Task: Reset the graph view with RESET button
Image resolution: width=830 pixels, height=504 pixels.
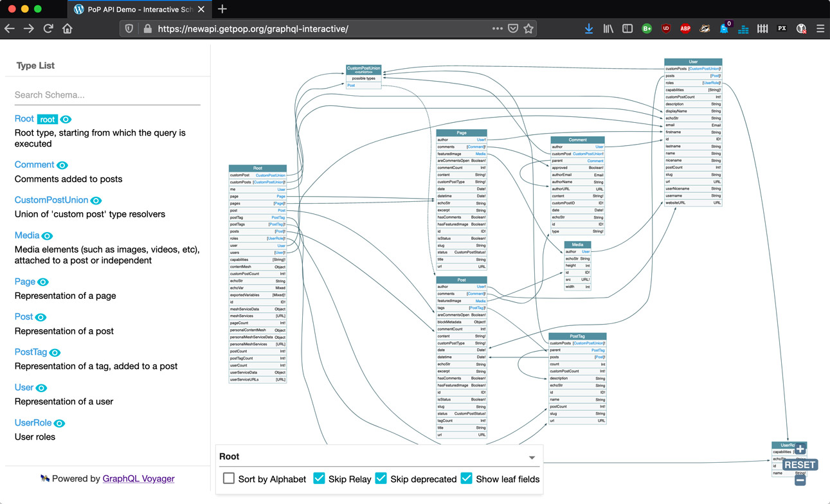Action: (800, 465)
